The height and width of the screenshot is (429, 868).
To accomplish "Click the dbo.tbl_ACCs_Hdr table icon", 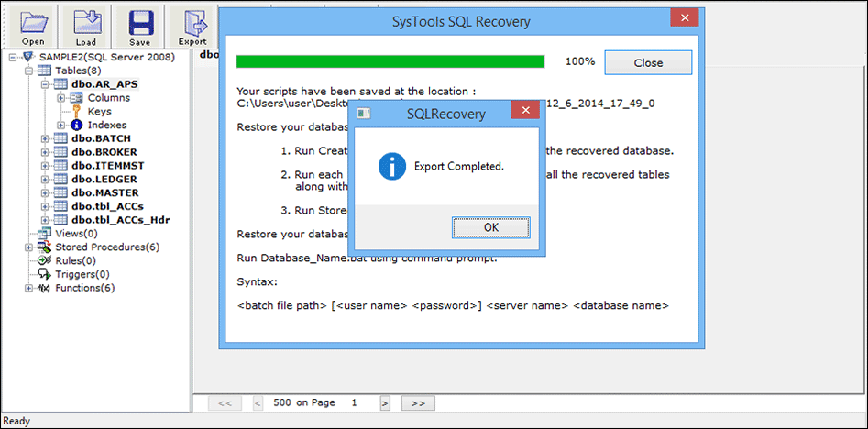I will tap(60, 220).
